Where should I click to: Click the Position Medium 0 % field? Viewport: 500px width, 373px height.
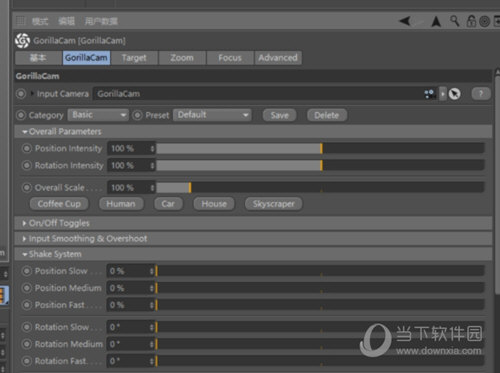[129, 288]
